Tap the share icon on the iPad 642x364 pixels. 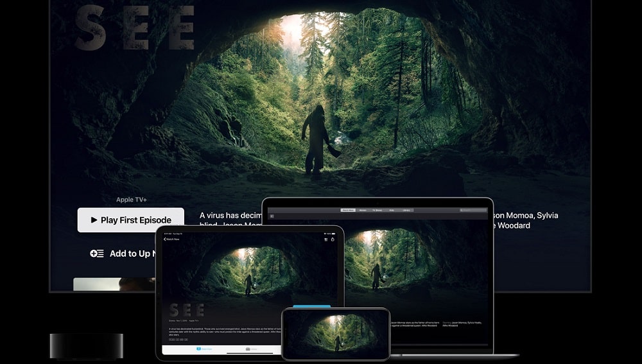[x=333, y=239]
